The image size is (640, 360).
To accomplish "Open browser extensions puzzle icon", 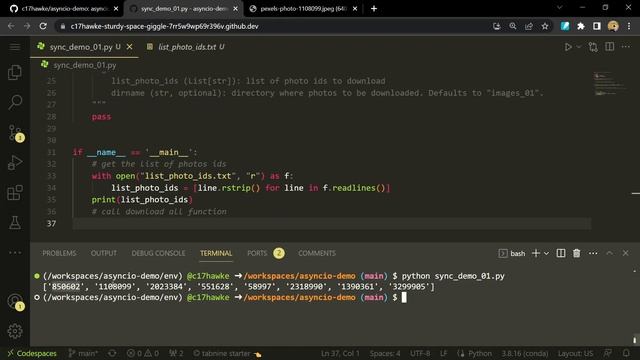I will [581, 26].
